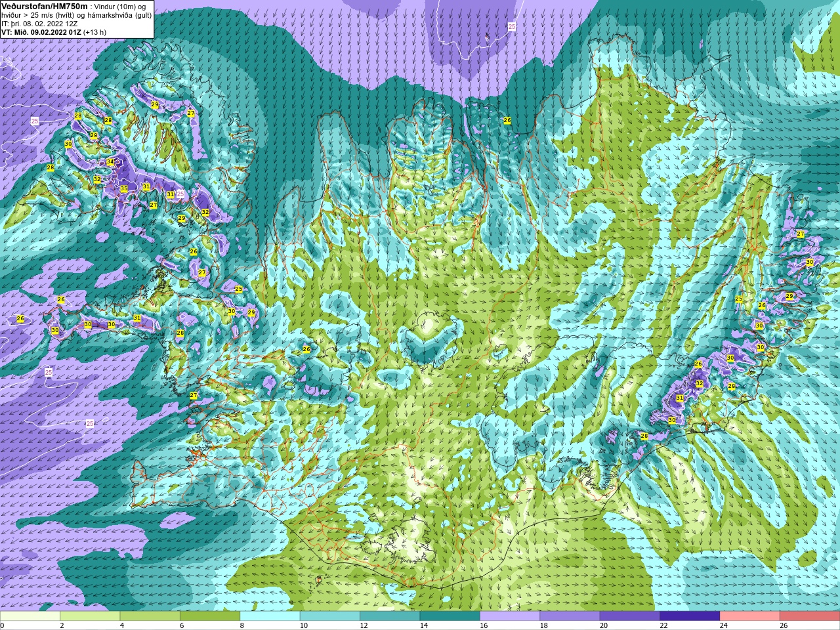Click the 'VT: Mið. 09.02.2022 01Z (+13 h)' line
Viewport: 840px width, 630px height.
click(54, 32)
